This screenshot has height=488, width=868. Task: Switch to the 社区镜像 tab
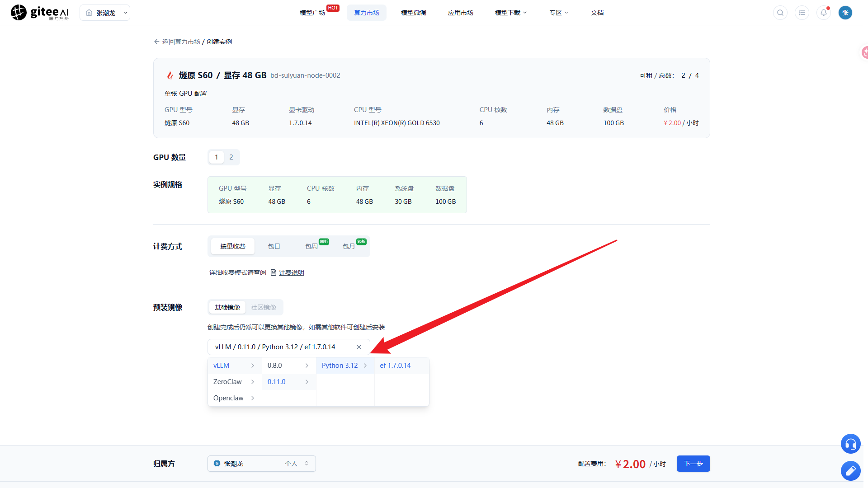[x=264, y=307]
